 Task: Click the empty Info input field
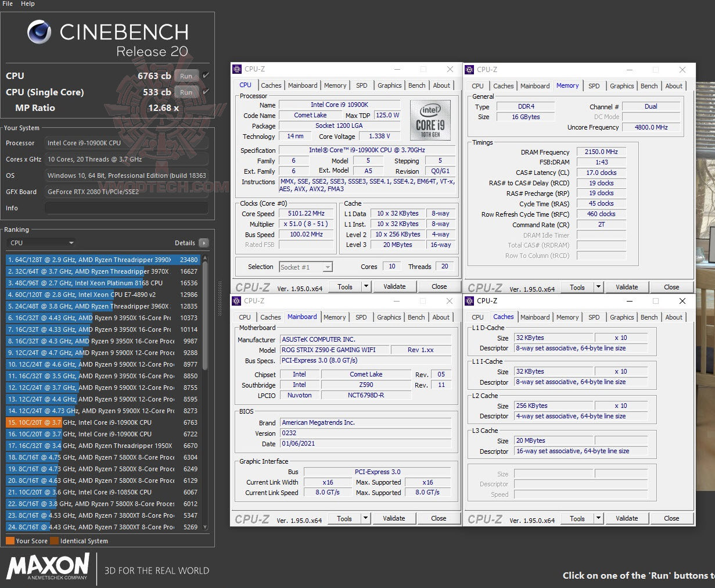[x=127, y=208]
